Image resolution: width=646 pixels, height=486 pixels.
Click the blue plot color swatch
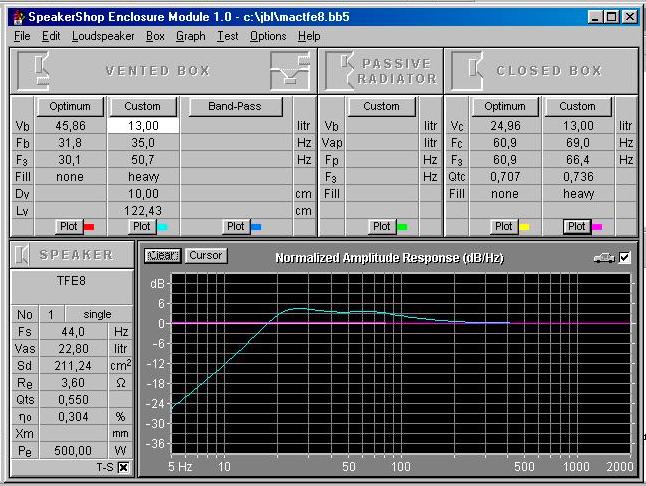click(256, 227)
